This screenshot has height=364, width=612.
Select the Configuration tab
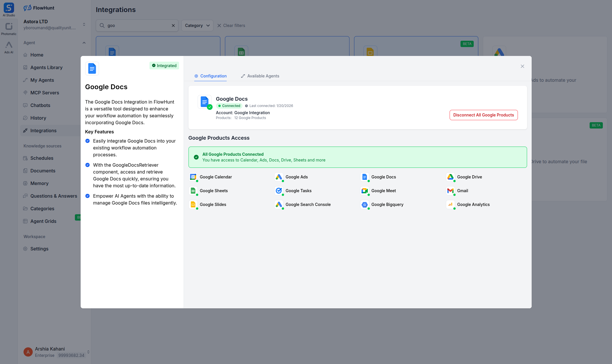210,76
